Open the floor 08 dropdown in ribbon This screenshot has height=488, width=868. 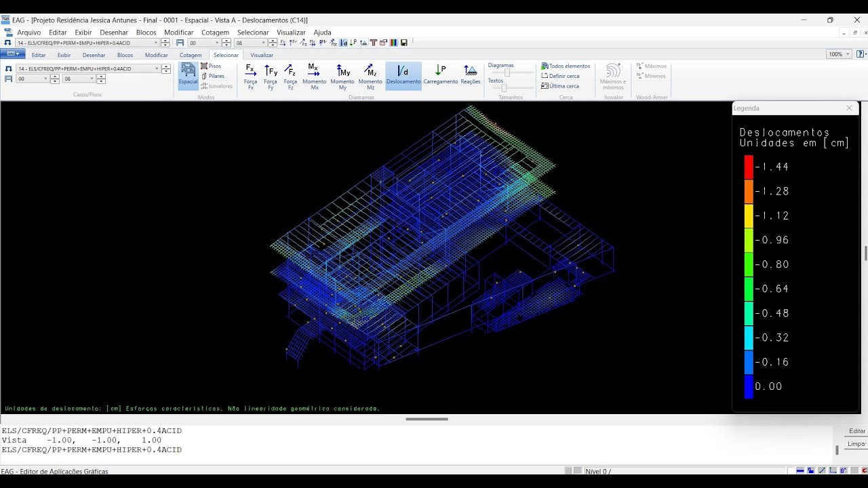click(x=91, y=79)
